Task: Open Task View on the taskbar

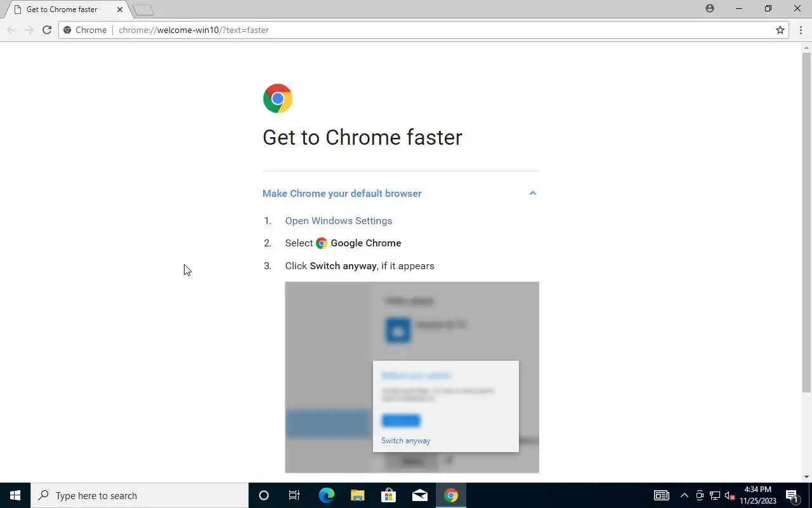Action: coord(294,495)
